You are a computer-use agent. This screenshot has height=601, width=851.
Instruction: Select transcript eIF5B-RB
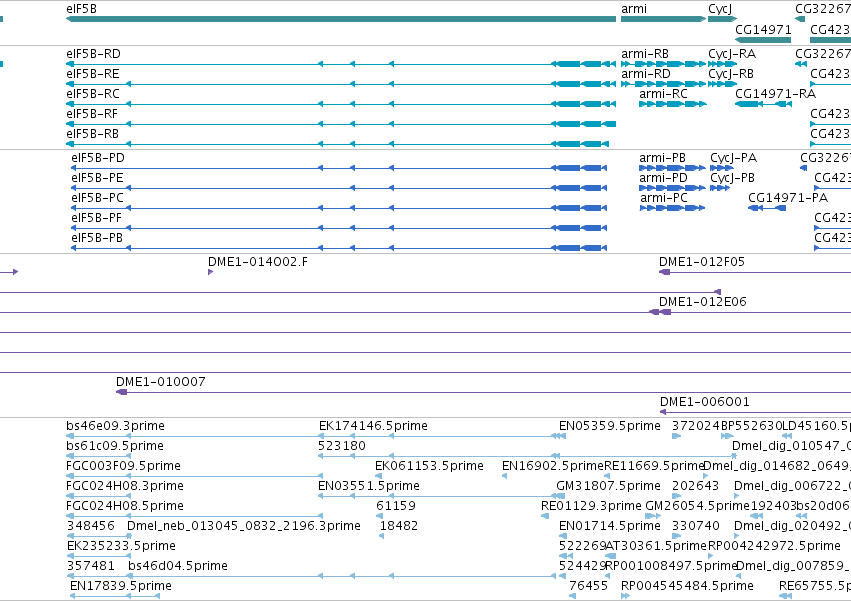[92, 134]
